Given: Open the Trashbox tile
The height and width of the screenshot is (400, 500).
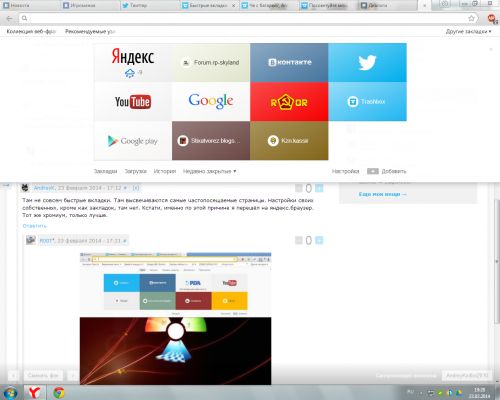Looking at the screenshot, I should pyautogui.click(x=367, y=102).
